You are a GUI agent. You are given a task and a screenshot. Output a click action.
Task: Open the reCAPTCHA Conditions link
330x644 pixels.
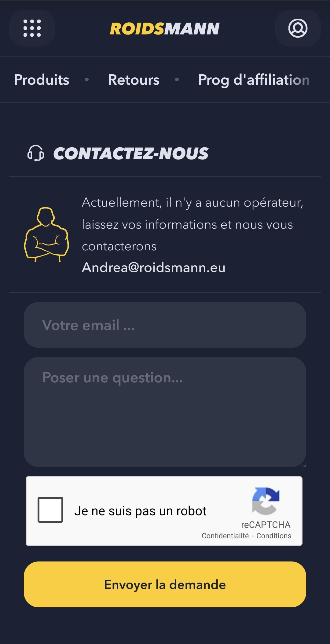pyautogui.click(x=274, y=536)
